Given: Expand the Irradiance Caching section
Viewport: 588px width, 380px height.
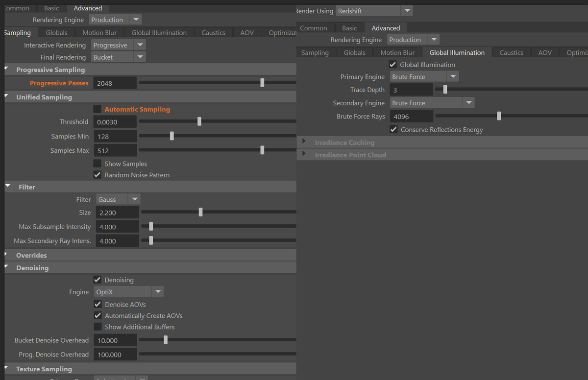Looking at the screenshot, I should click(442, 142).
